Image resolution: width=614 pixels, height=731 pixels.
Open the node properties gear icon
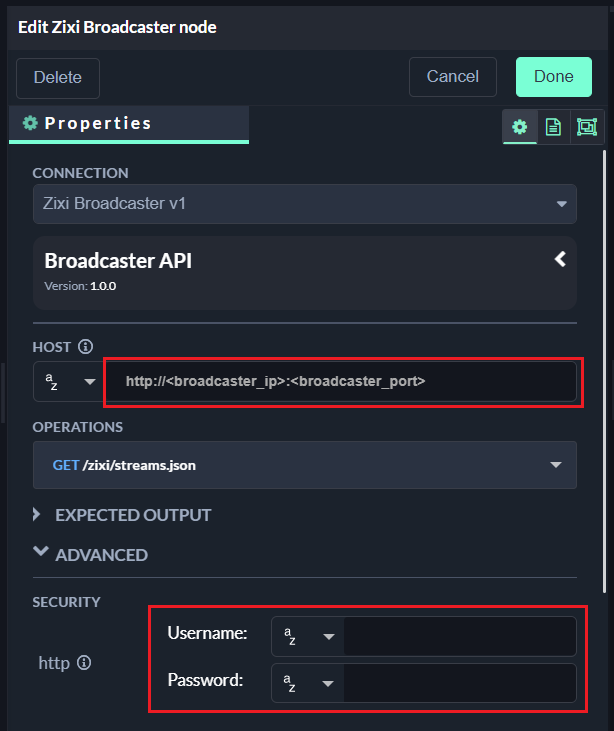point(519,127)
